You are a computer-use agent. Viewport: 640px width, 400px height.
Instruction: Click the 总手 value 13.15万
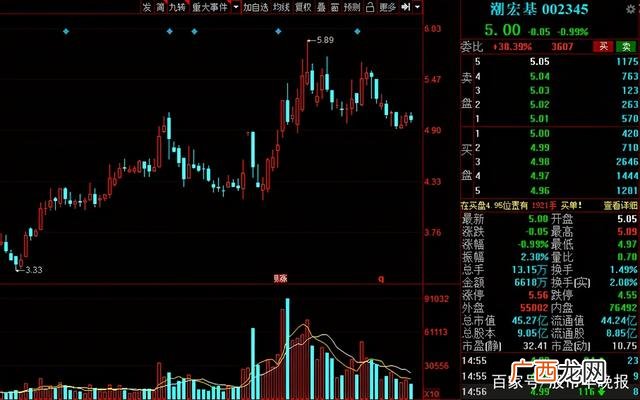tap(529, 269)
